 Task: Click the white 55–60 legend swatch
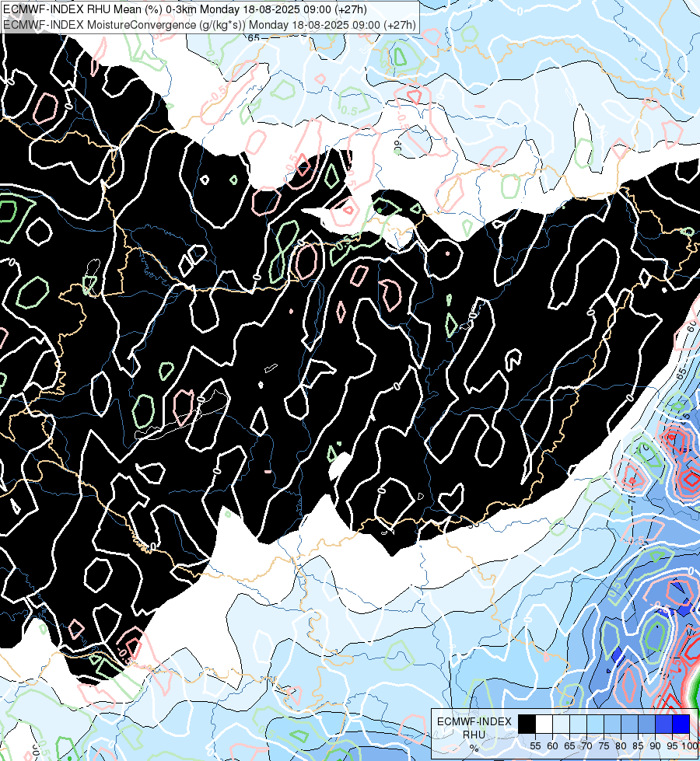click(x=544, y=724)
